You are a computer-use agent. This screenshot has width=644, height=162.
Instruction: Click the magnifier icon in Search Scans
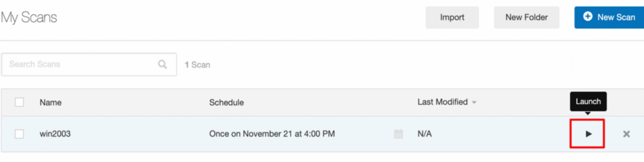point(162,64)
